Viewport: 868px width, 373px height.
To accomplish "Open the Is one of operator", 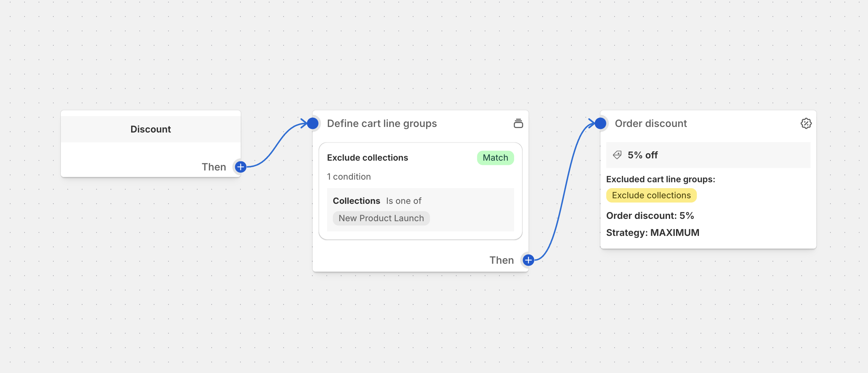I will pyautogui.click(x=403, y=201).
